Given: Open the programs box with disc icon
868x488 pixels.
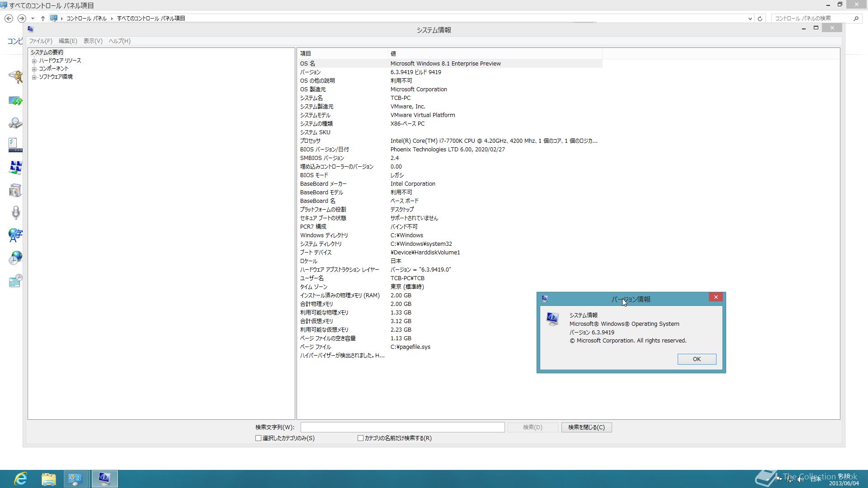Looking at the screenshot, I should click(15, 190).
